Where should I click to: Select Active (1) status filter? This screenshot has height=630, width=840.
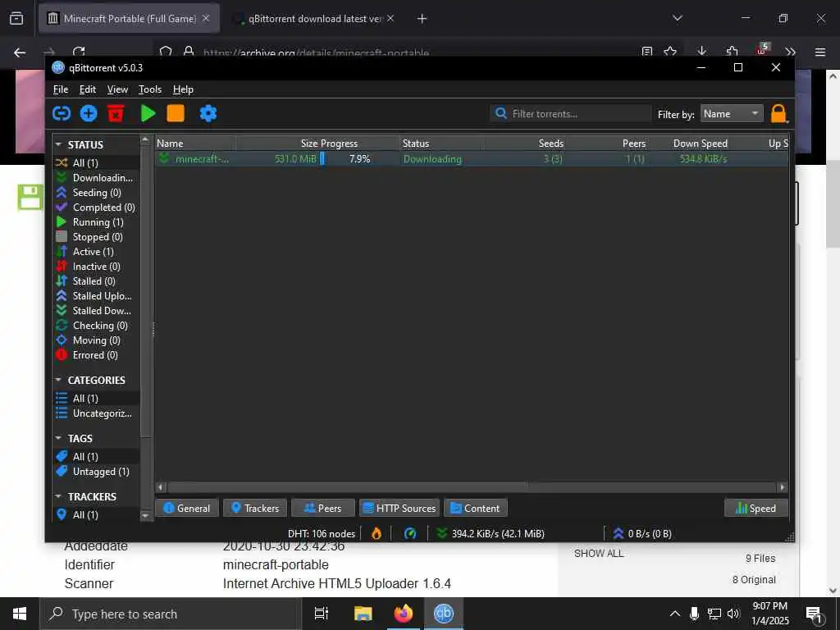96,252
